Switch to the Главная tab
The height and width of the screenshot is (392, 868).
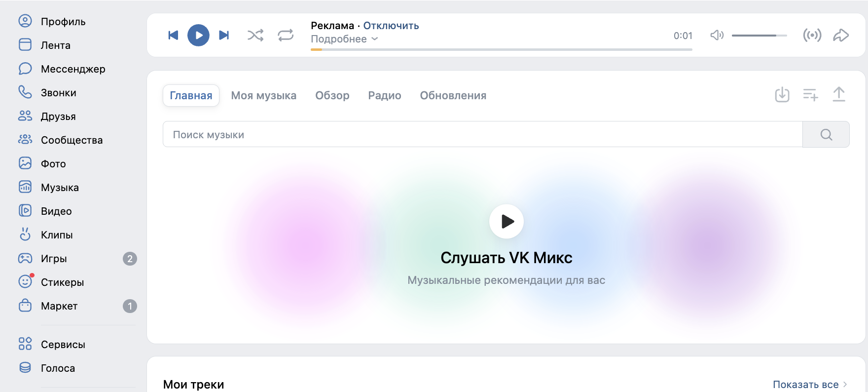pos(191,95)
